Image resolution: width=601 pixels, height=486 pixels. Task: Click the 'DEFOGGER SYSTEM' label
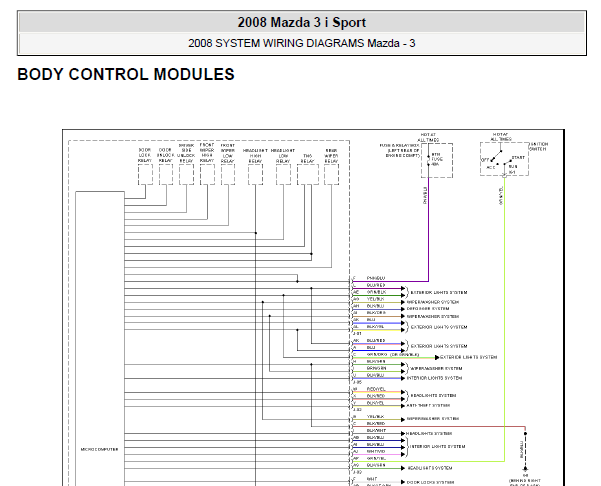(x=428, y=309)
